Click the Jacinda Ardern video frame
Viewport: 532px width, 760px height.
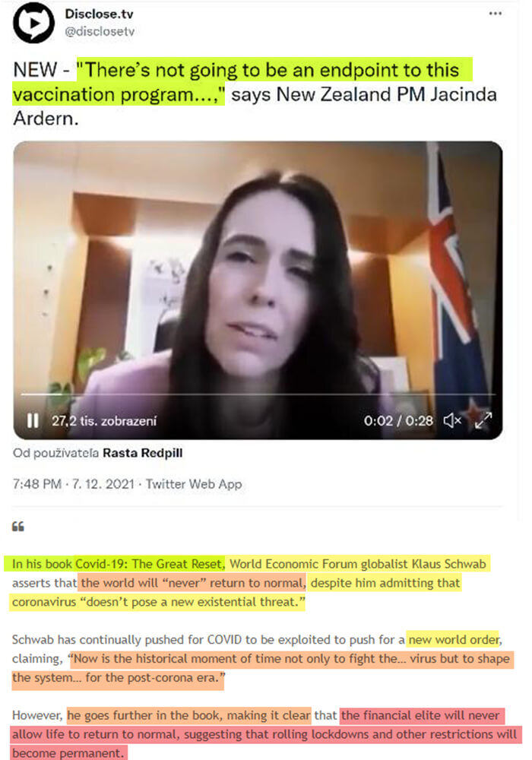(x=258, y=290)
